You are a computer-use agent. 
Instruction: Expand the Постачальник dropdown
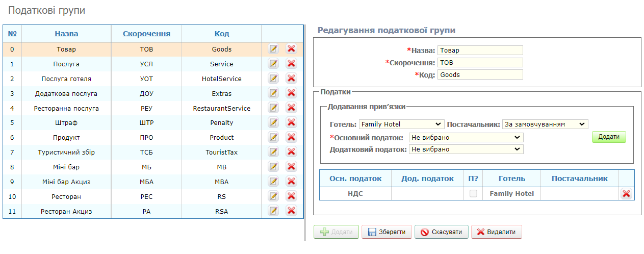coord(545,124)
